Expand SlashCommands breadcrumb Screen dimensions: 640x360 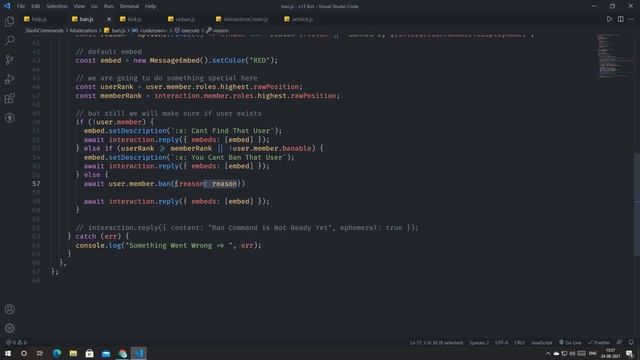44,31
